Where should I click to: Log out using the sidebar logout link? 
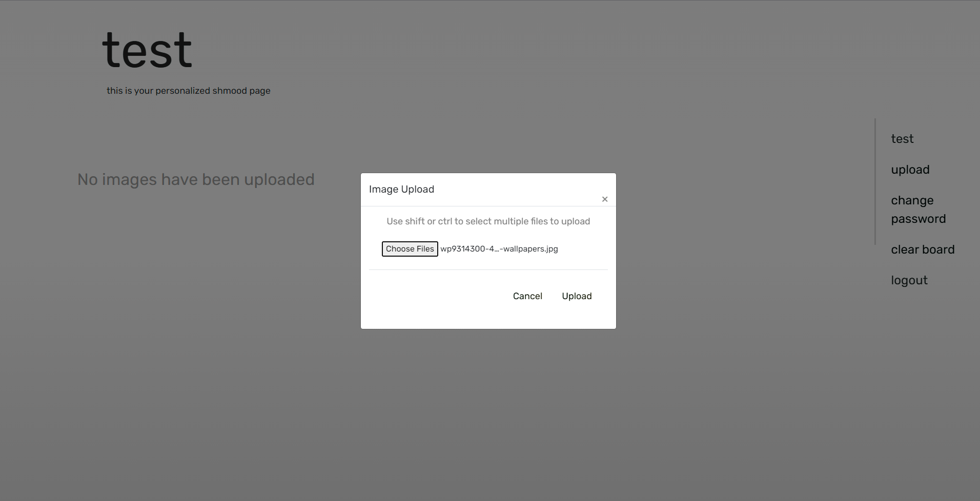pyautogui.click(x=909, y=280)
